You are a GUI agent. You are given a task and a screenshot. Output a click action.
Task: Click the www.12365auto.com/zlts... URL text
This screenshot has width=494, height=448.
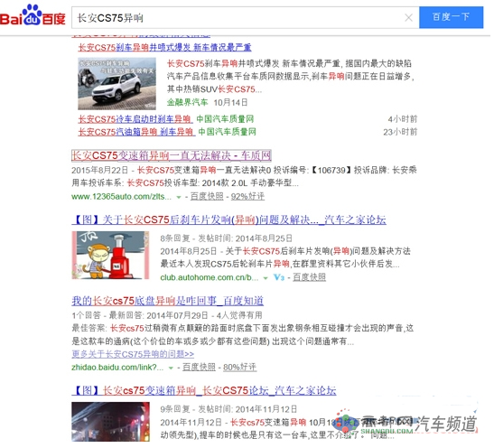click(x=122, y=197)
